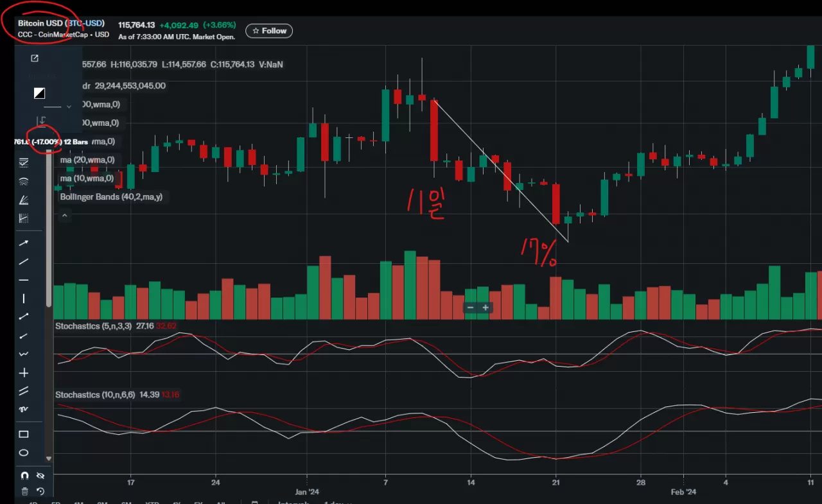Open the line style dropdown chevron
Image resolution: width=822 pixels, height=504 pixels.
coord(69,106)
